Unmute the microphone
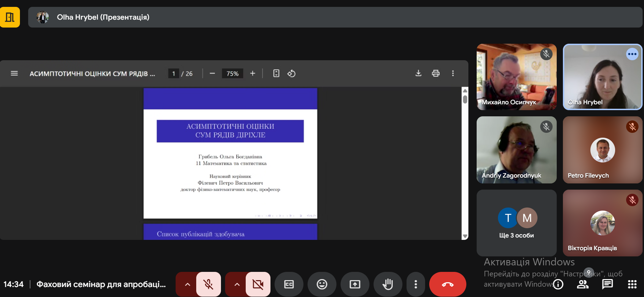This screenshot has width=644, height=297. (x=208, y=284)
